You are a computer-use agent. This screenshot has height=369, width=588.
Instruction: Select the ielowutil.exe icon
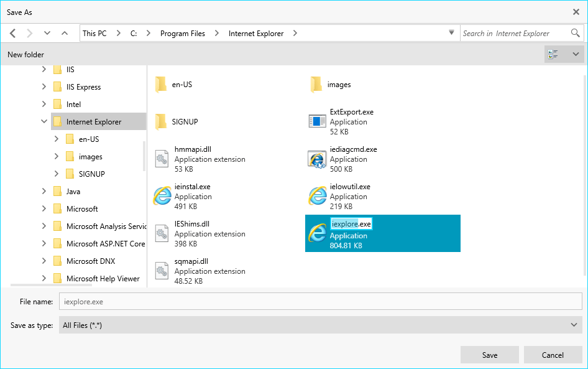tap(318, 197)
